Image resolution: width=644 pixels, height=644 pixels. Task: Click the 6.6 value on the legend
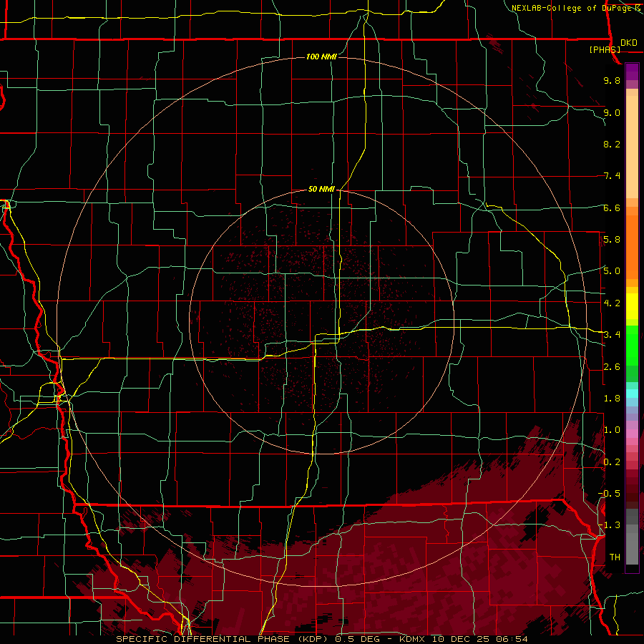[612, 208]
